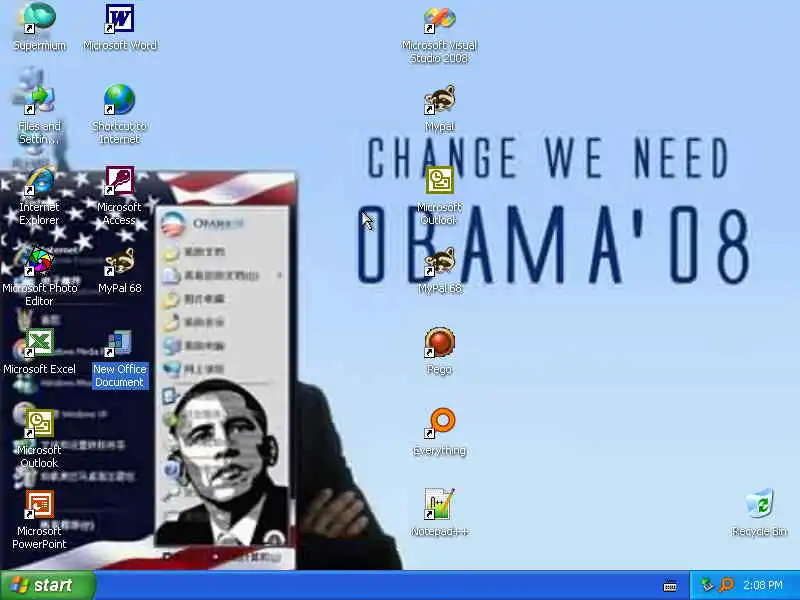Click the Recycle Bin icon
This screenshot has height=600, width=800.
coord(759,505)
